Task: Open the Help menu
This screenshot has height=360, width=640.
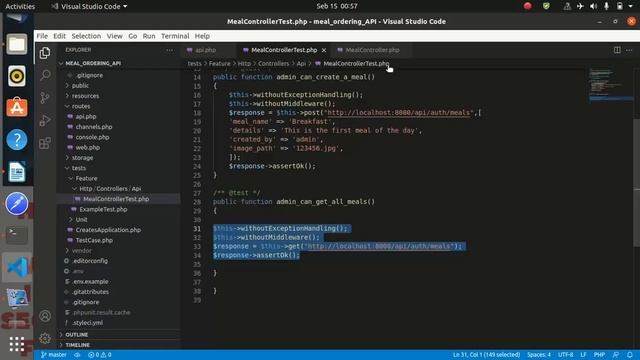Action: coord(202,36)
